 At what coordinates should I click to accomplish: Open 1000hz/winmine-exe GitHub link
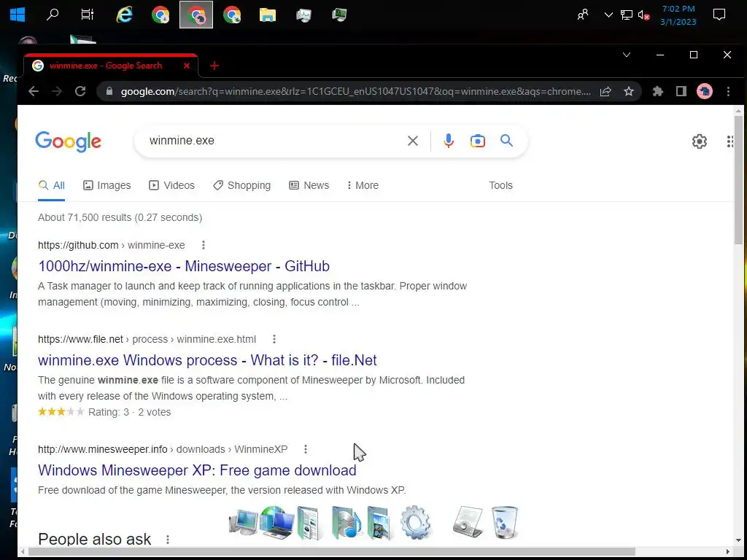[184, 265]
